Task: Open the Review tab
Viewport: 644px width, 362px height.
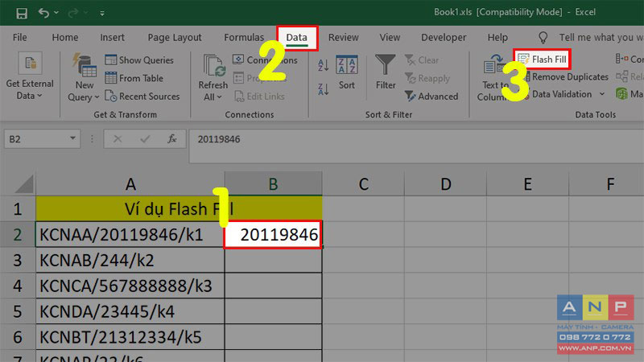Action: coord(344,37)
